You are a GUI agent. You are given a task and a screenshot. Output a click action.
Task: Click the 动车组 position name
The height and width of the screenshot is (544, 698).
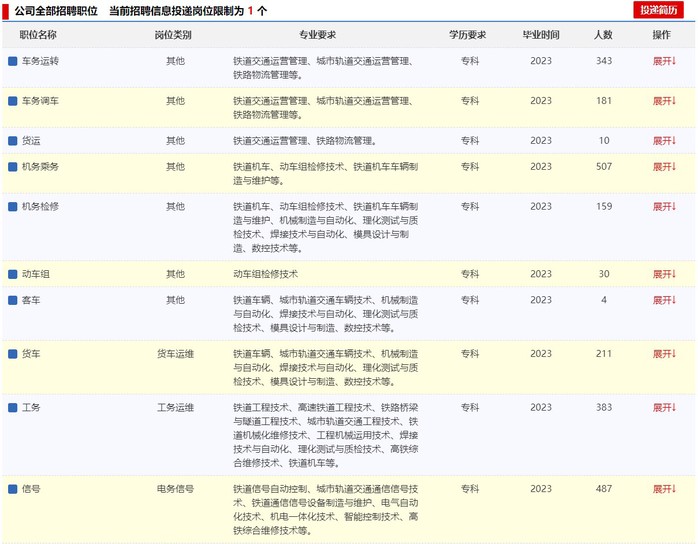36,274
